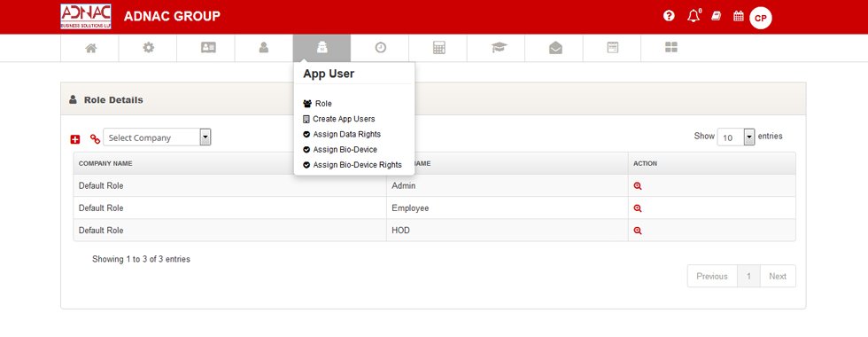The image size is (868, 337).
Task: View details for the HOD role
Action: [x=638, y=231]
